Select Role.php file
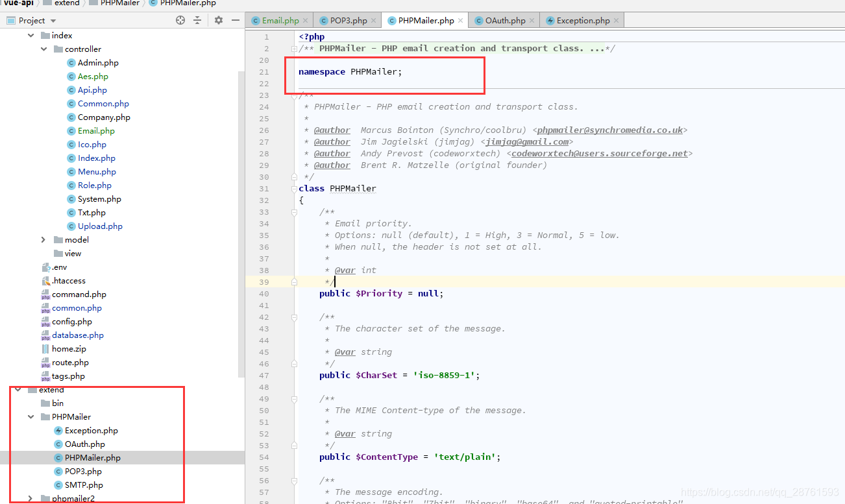This screenshot has height=504, width=845. pyautogui.click(x=90, y=186)
